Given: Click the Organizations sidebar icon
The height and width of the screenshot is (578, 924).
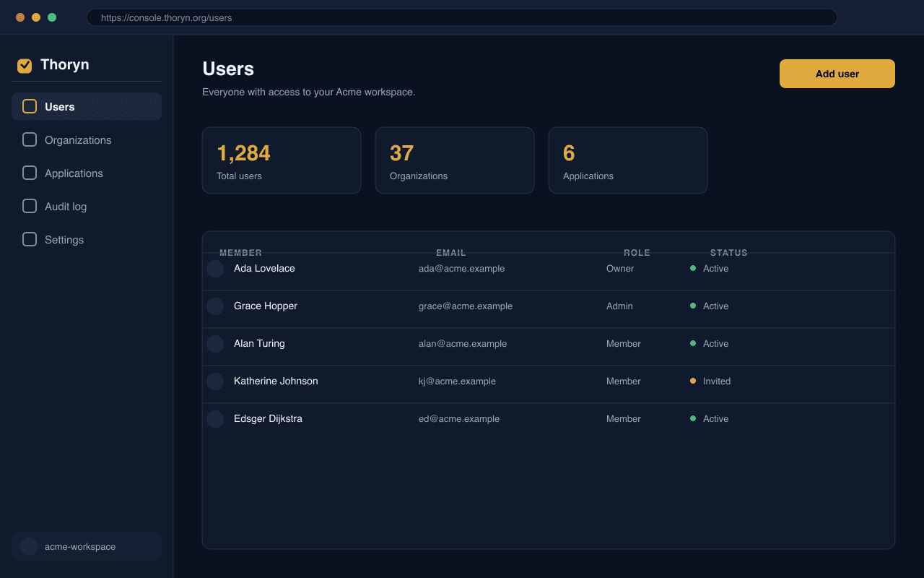Looking at the screenshot, I should (30, 139).
